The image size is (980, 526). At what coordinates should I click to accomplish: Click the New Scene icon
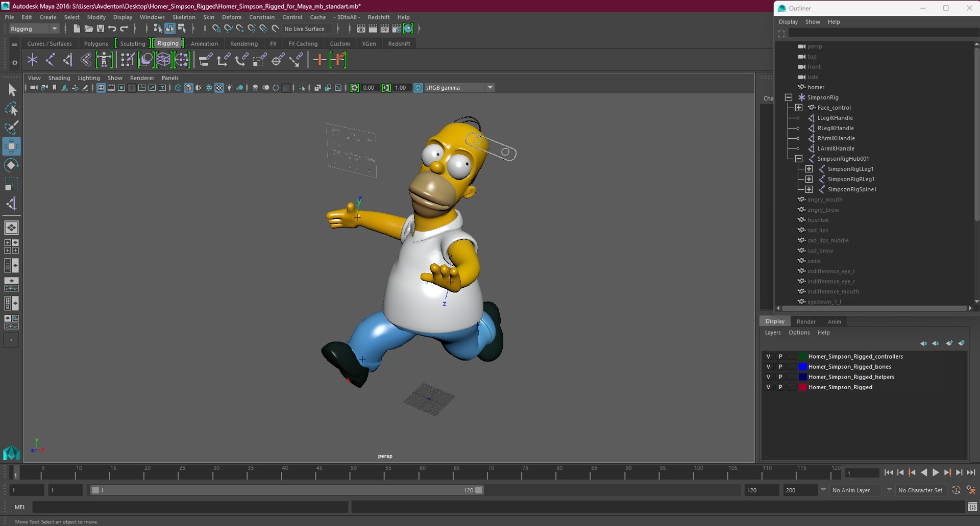pos(77,29)
